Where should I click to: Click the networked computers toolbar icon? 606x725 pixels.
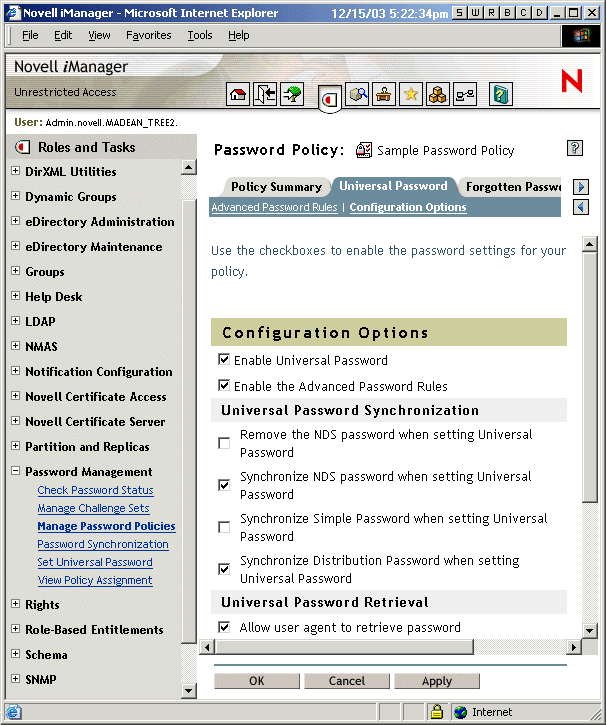(x=465, y=94)
